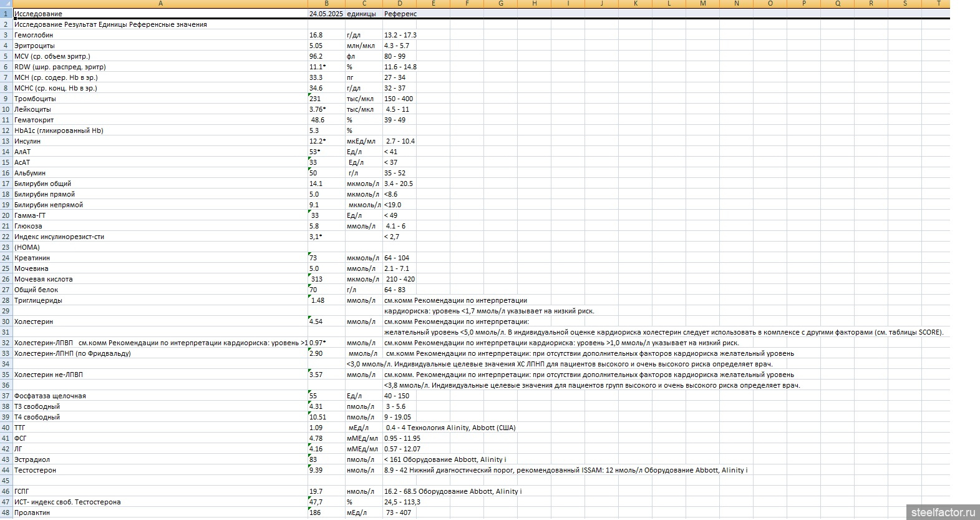
Task: Click insulin value 12.2*
Action: pos(326,141)
